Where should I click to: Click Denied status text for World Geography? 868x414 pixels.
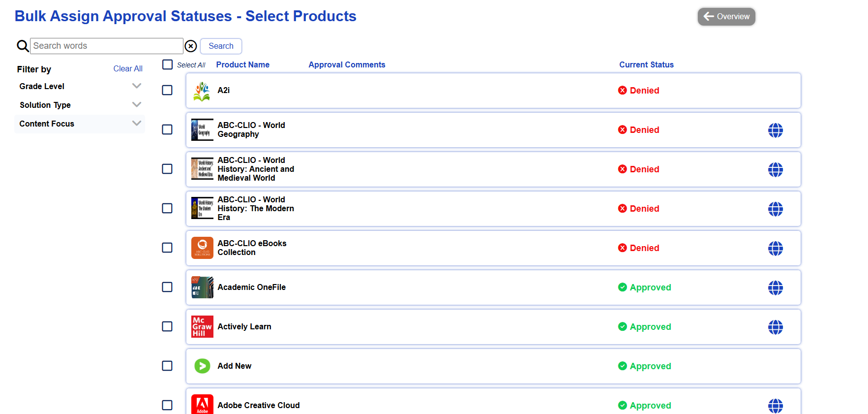[x=644, y=130]
